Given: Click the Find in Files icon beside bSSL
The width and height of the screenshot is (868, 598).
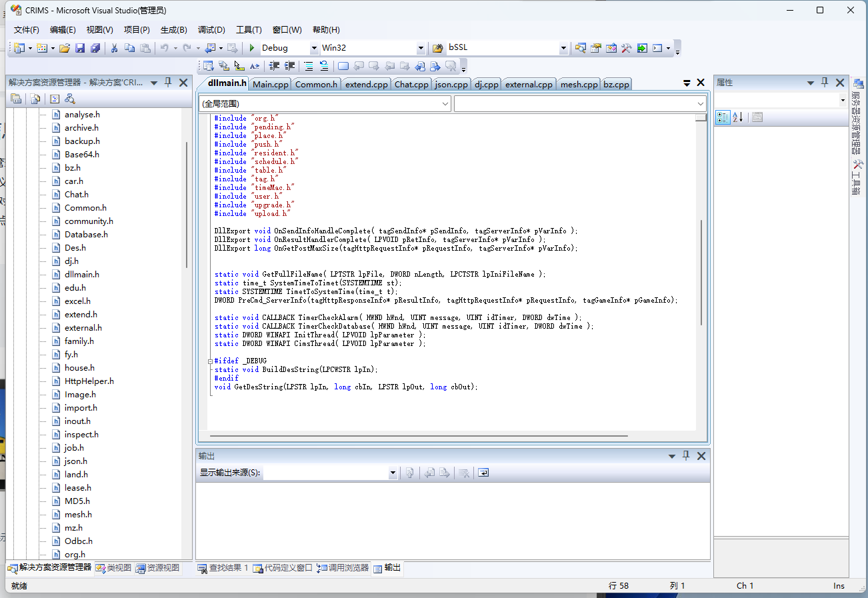Looking at the screenshot, I should point(438,48).
